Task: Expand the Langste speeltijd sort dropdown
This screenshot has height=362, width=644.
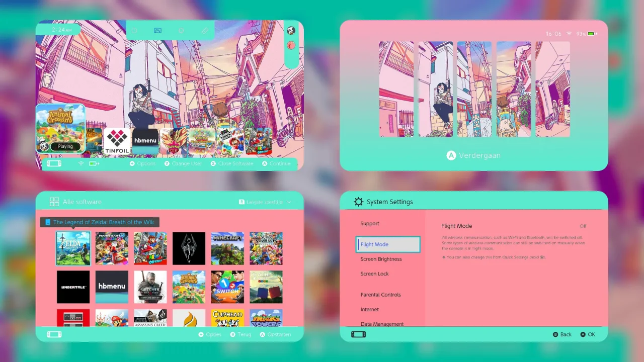Action: click(265, 202)
